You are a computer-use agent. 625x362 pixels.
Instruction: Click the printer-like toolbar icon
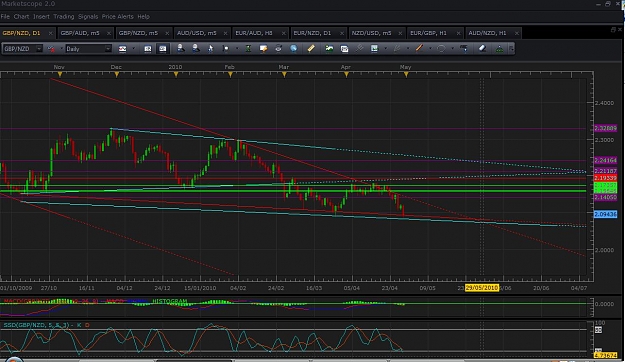278,49
